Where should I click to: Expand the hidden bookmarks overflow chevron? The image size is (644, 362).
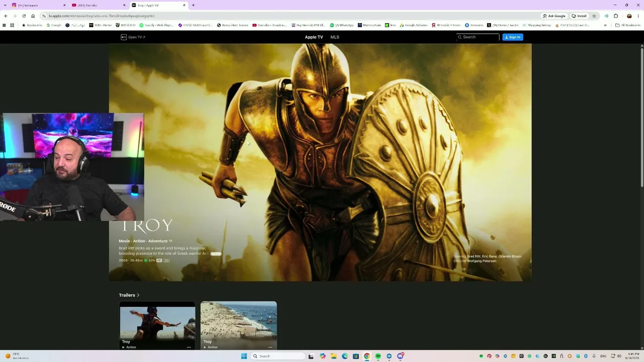605,25
